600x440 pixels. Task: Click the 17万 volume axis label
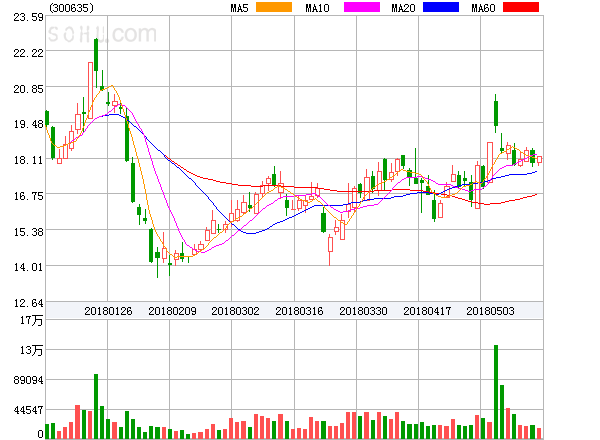[31, 320]
